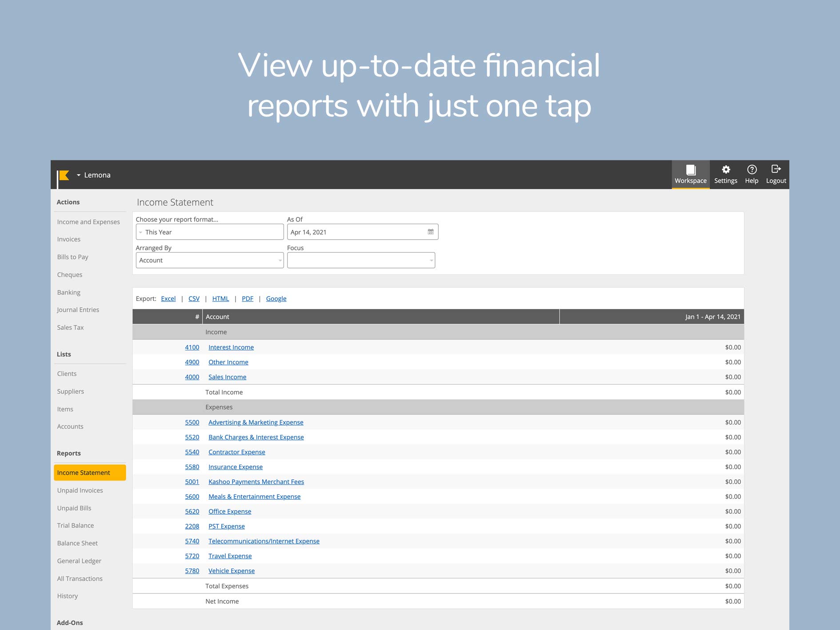Open the calendar picker icon in As Of
Viewport: 840px width, 630px height.
(430, 232)
